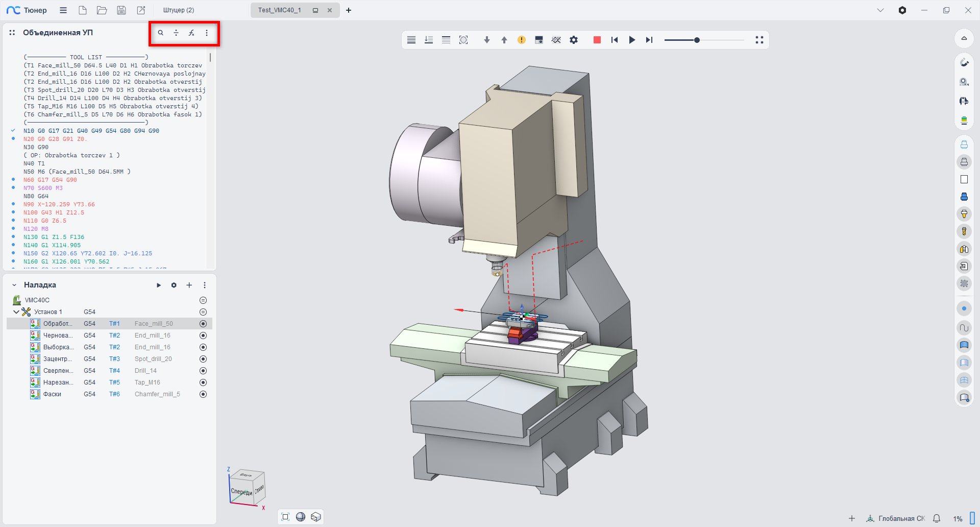Click the search icon in Объединенная УП panel
Image resolution: width=980 pixels, height=527 pixels.
[160, 33]
